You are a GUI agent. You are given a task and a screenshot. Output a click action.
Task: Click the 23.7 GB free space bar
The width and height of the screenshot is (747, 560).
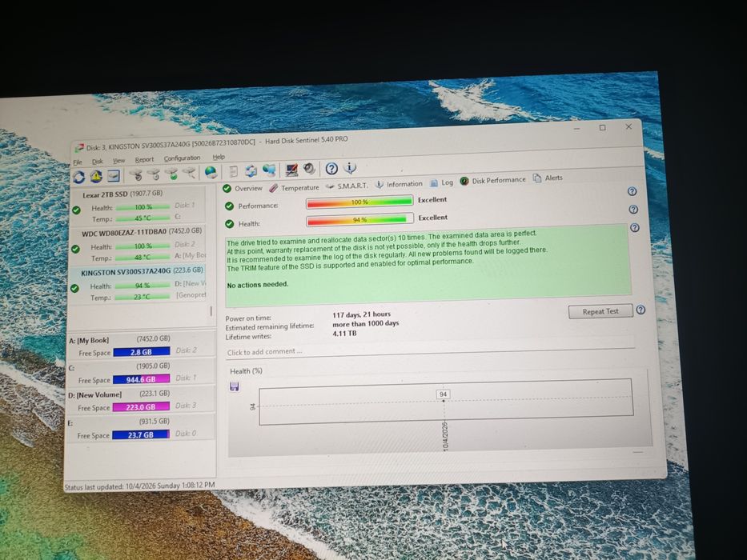pyautogui.click(x=141, y=434)
